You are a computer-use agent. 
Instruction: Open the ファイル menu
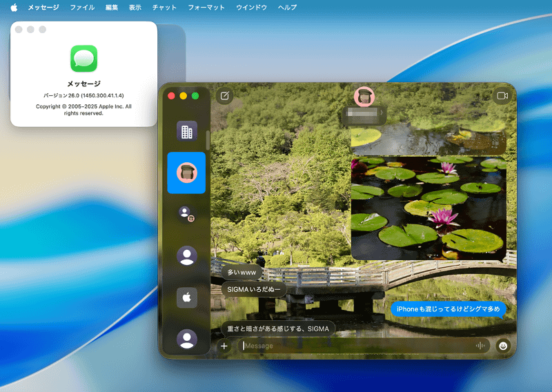pos(82,8)
